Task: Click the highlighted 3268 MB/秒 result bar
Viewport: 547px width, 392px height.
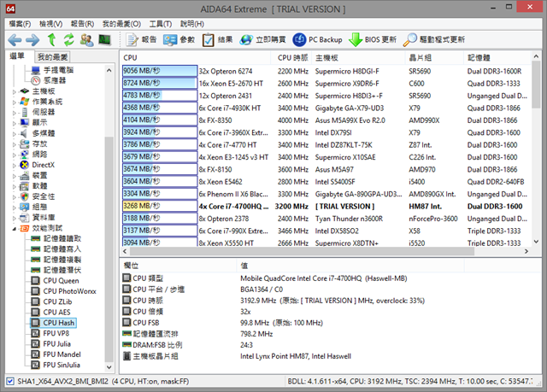Action: pos(160,206)
